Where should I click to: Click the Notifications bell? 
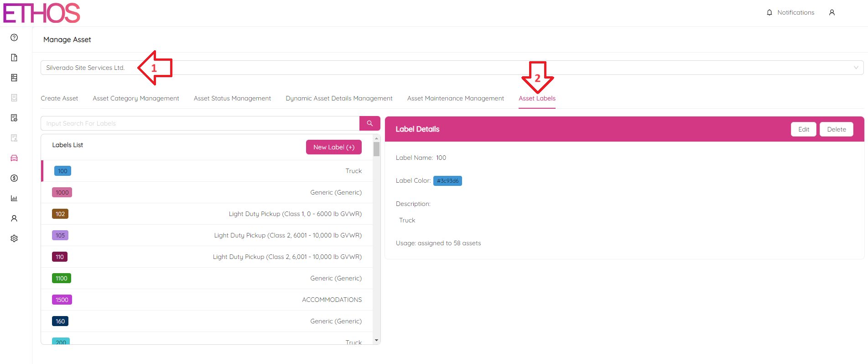790,13
